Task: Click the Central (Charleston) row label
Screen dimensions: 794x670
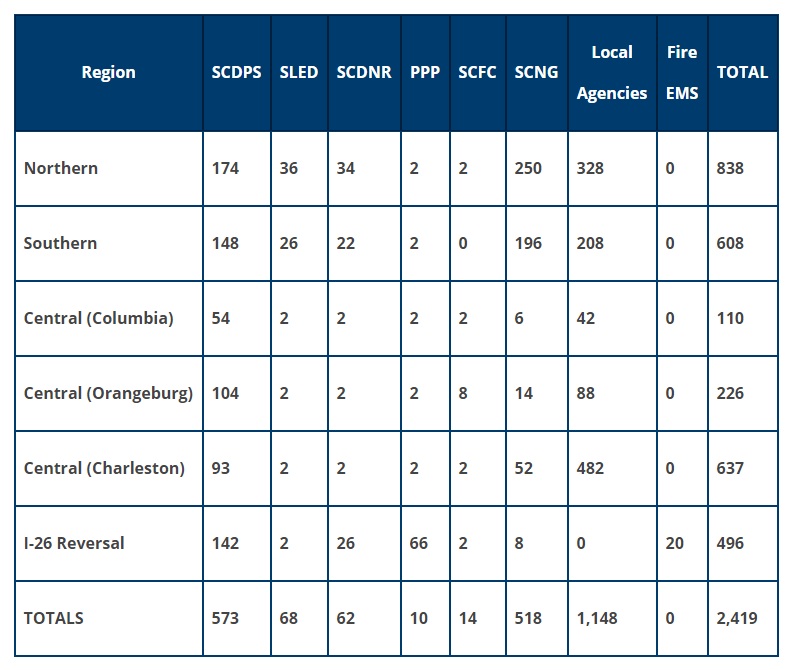Action: (104, 468)
